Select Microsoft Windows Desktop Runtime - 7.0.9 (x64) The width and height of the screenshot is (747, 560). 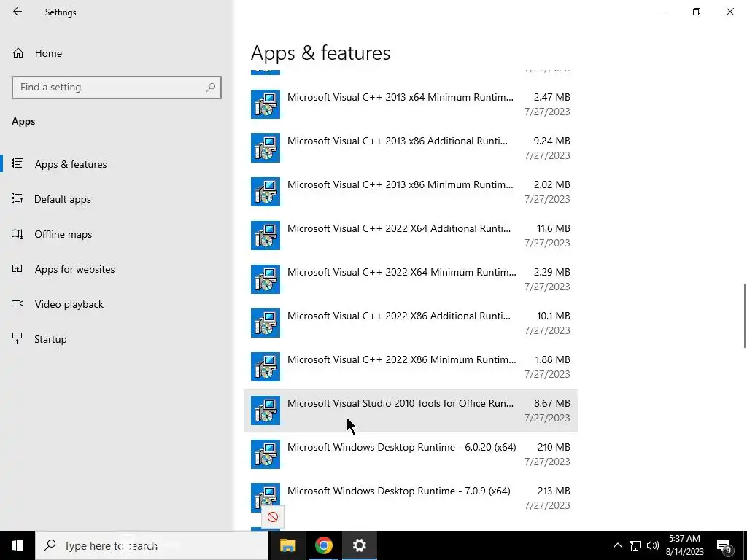point(411,498)
